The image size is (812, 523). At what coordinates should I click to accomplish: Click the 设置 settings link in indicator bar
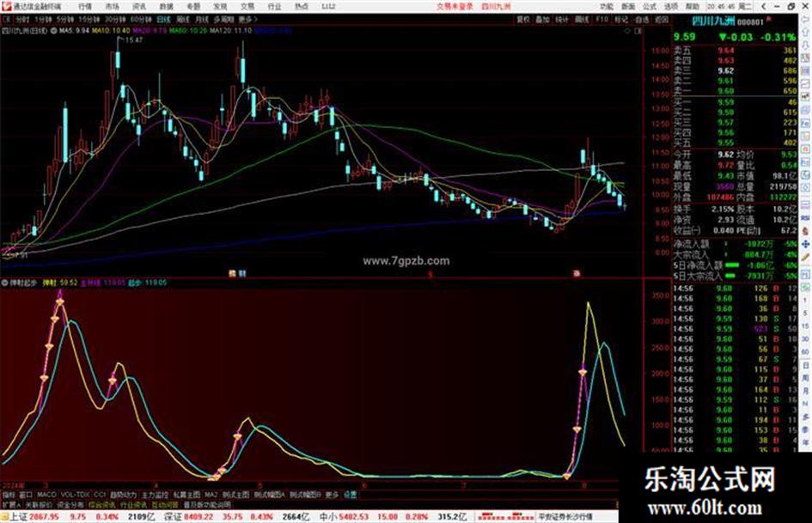pyautogui.click(x=351, y=495)
